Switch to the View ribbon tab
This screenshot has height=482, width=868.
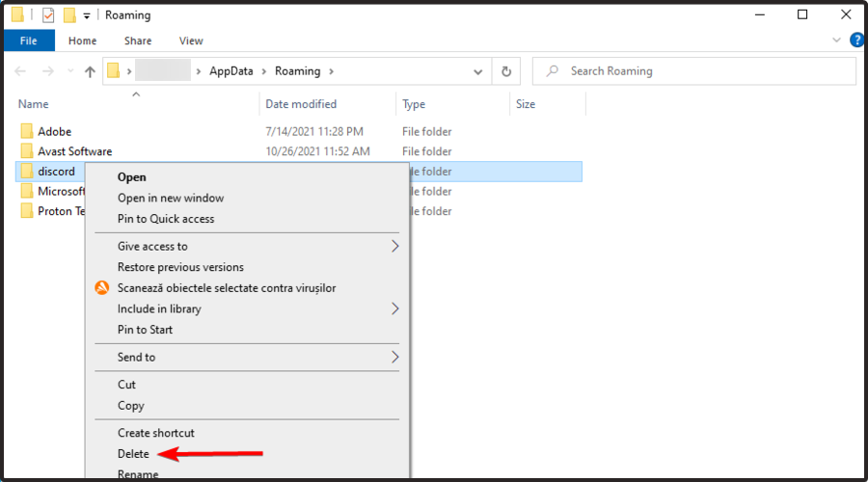(x=191, y=41)
